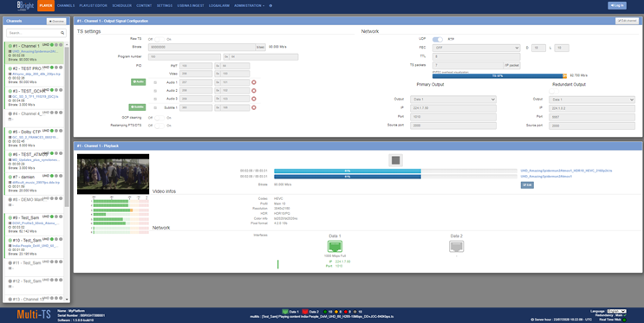
Task: Click the Data 2 grey network port icon
Action: tap(456, 246)
